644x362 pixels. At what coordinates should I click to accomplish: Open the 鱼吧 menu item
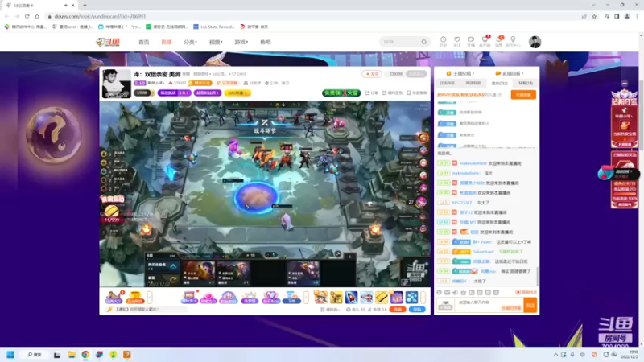click(266, 43)
